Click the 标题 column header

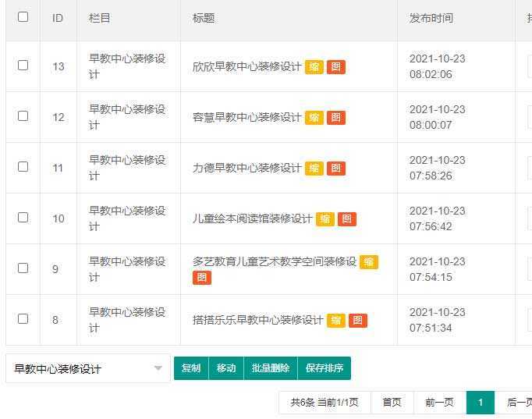[204, 18]
